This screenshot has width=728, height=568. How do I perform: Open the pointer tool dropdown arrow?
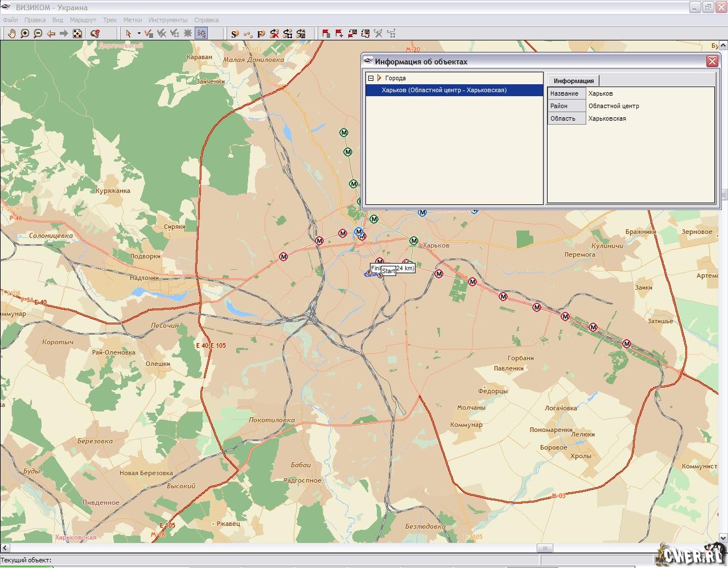138,34
